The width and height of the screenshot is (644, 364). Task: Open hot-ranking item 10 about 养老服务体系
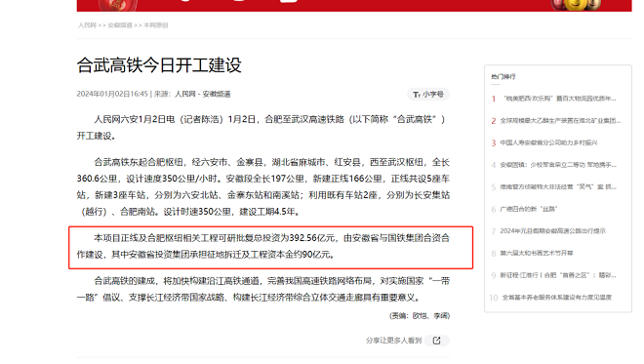pyautogui.click(x=557, y=298)
